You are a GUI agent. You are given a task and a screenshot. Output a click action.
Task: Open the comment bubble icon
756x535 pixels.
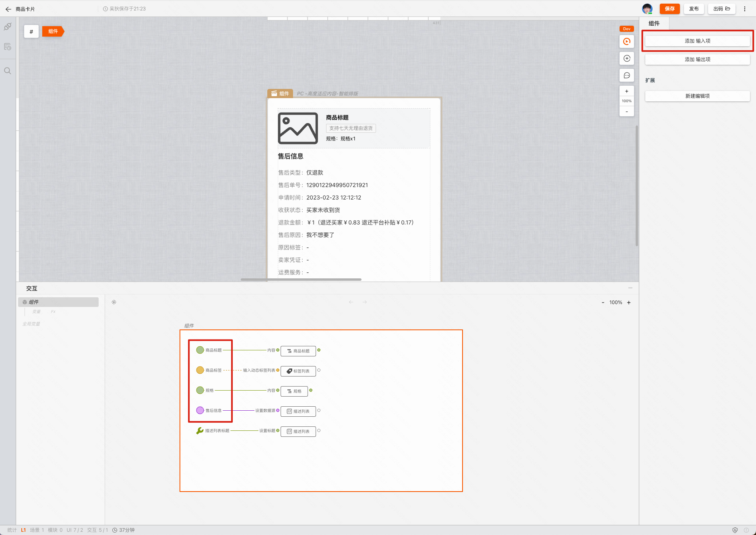pyautogui.click(x=627, y=75)
